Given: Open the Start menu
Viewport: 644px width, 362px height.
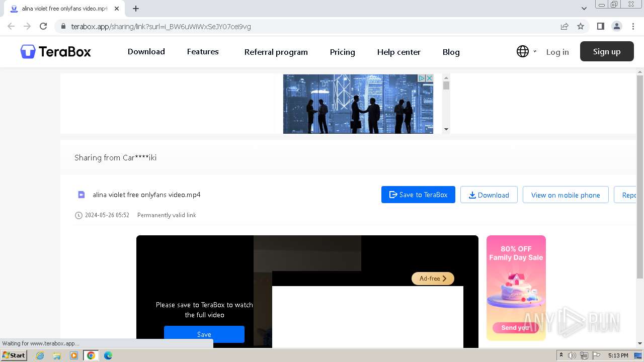Looking at the screenshot, I should tap(14, 355).
